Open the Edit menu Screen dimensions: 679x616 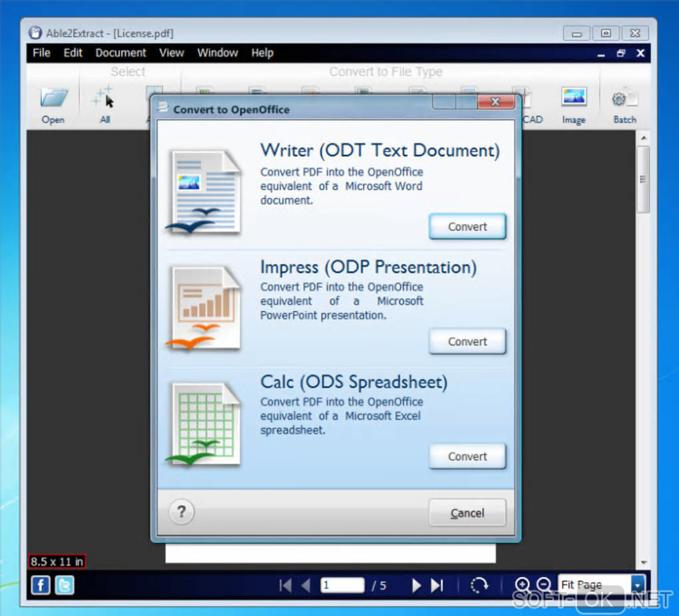[73, 53]
